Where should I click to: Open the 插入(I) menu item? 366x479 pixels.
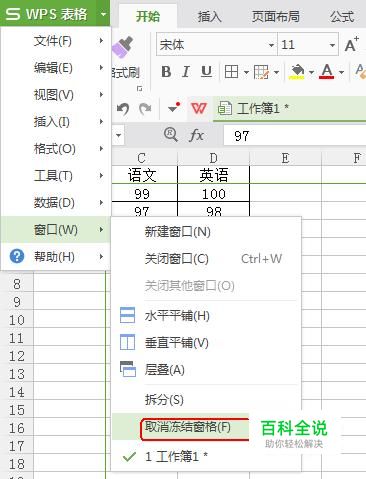coord(55,122)
